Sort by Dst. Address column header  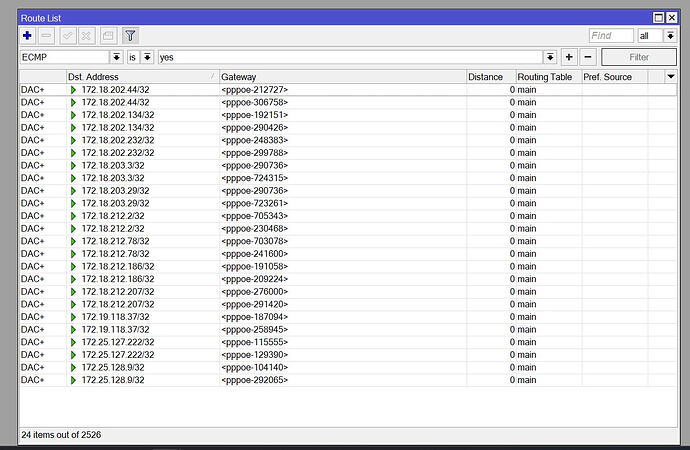[143, 77]
